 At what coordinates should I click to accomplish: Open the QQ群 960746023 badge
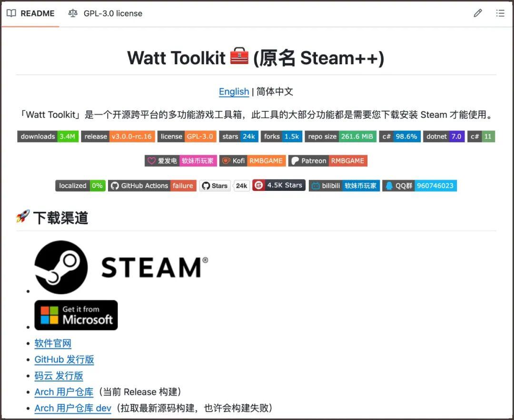point(419,186)
